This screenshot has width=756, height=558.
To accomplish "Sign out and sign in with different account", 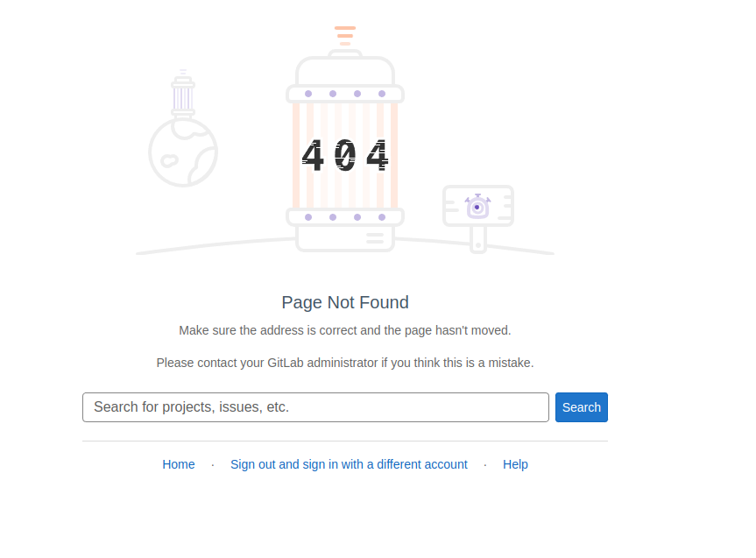I will pos(349,464).
